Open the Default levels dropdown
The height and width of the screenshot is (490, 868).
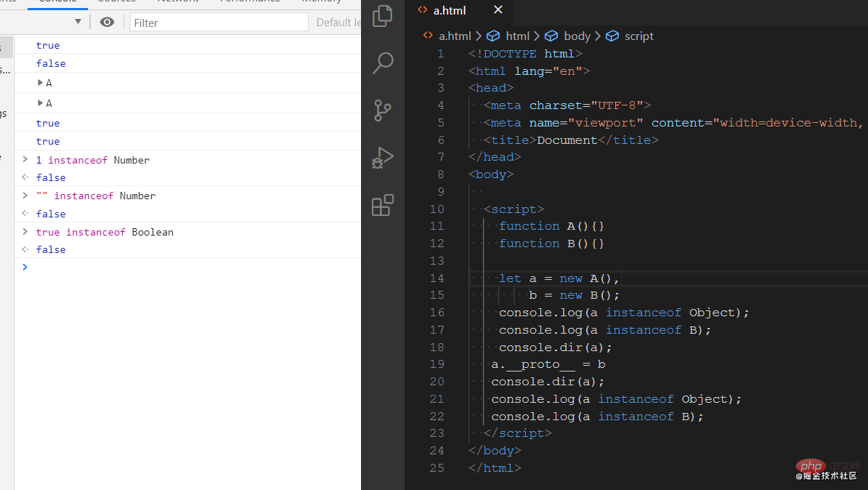pyautogui.click(x=338, y=22)
